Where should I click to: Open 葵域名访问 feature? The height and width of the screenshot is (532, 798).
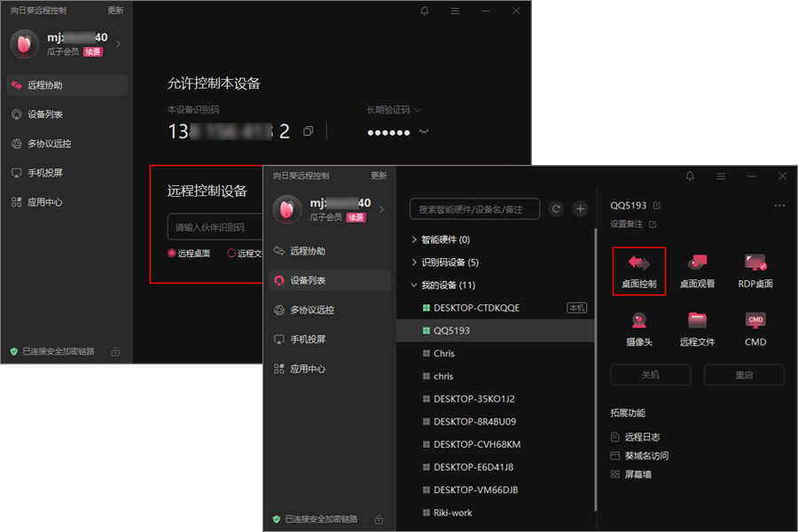(x=639, y=456)
